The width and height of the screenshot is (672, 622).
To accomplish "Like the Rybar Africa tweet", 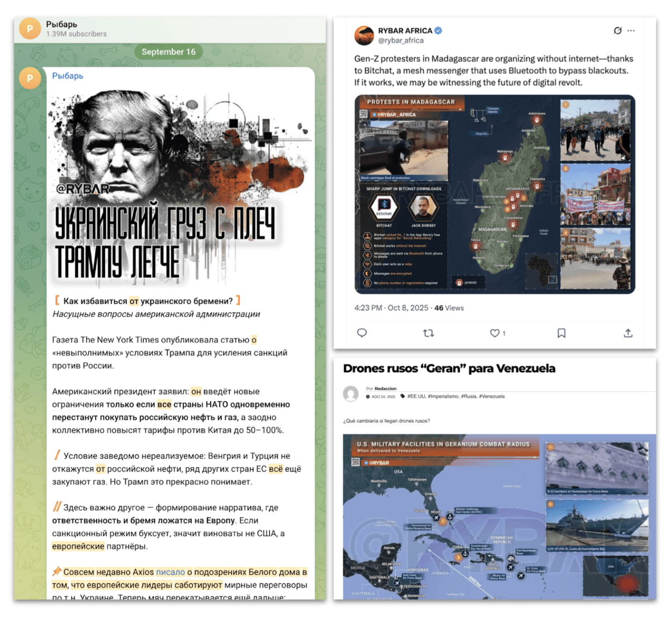I will coord(495,333).
